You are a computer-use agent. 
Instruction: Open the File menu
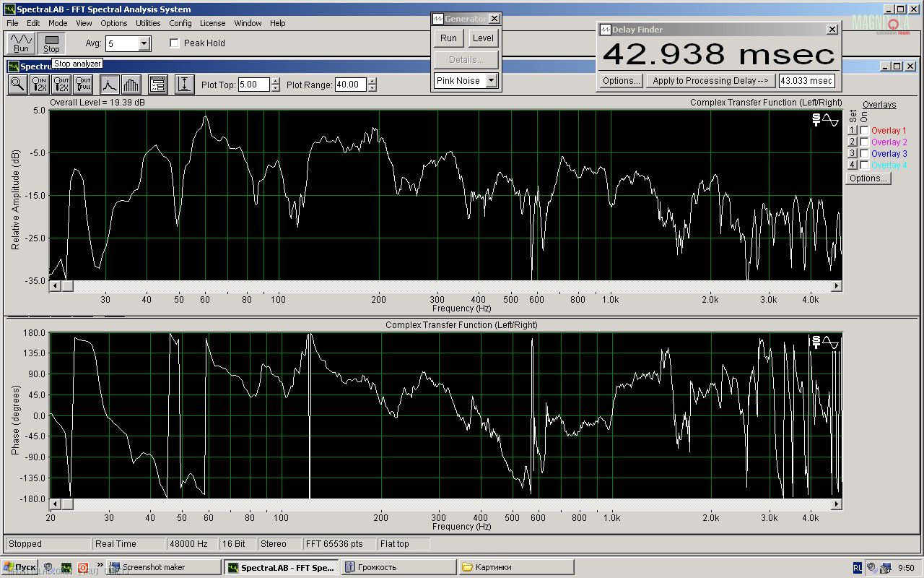coord(12,23)
